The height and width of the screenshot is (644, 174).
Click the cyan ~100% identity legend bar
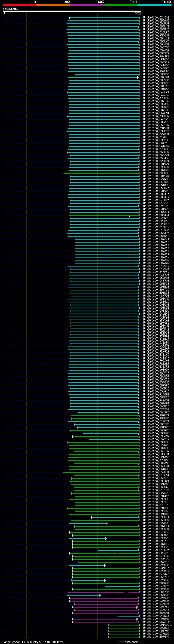[154, 5]
